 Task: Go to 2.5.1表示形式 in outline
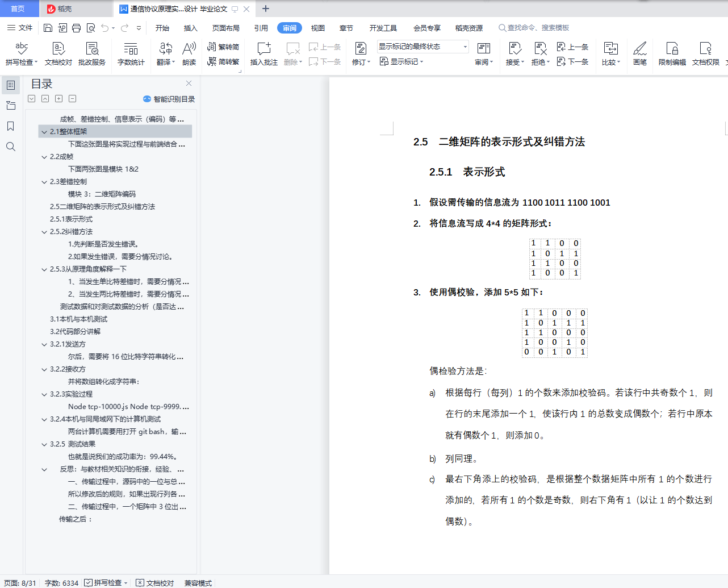click(71, 219)
